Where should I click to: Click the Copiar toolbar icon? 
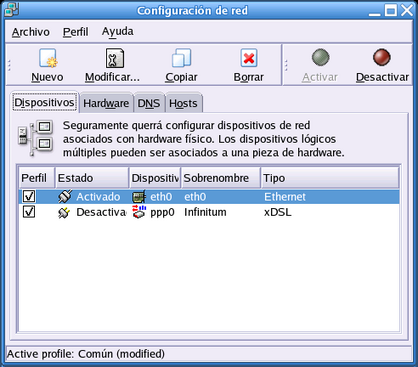coord(182,58)
